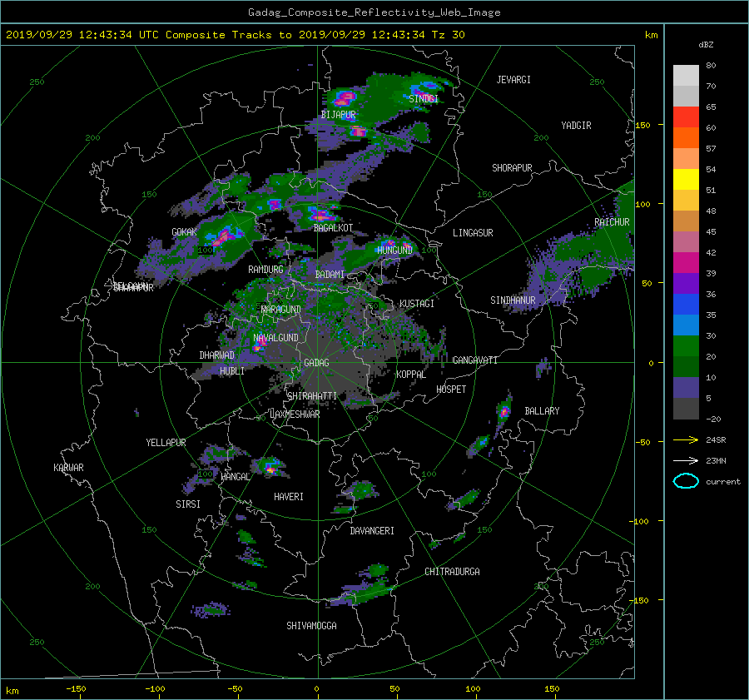Image resolution: width=749 pixels, height=700 pixels.
Task: Click the BADAMI city label
Action: [x=330, y=275]
